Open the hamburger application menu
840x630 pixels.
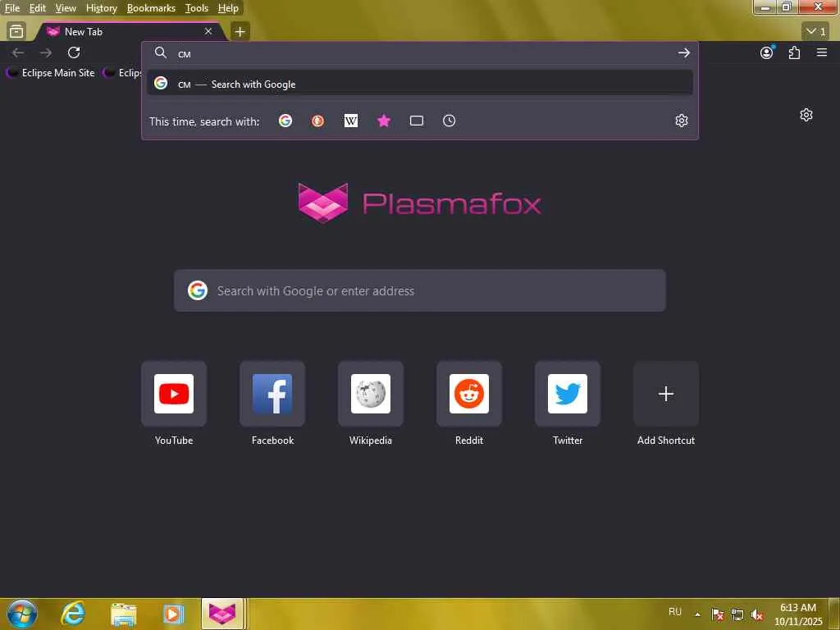pyautogui.click(x=822, y=52)
